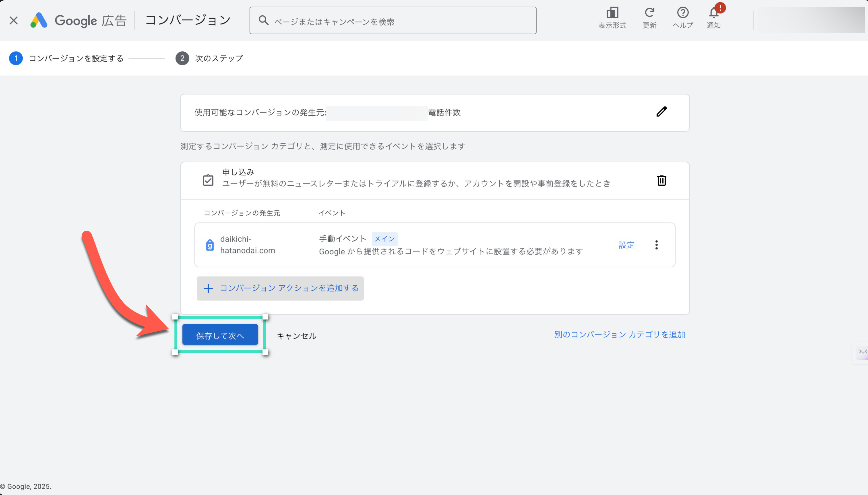Image resolution: width=868 pixels, height=495 pixels.
Task: Open the 通知 notifications bell
Action: pyautogui.click(x=714, y=14)
